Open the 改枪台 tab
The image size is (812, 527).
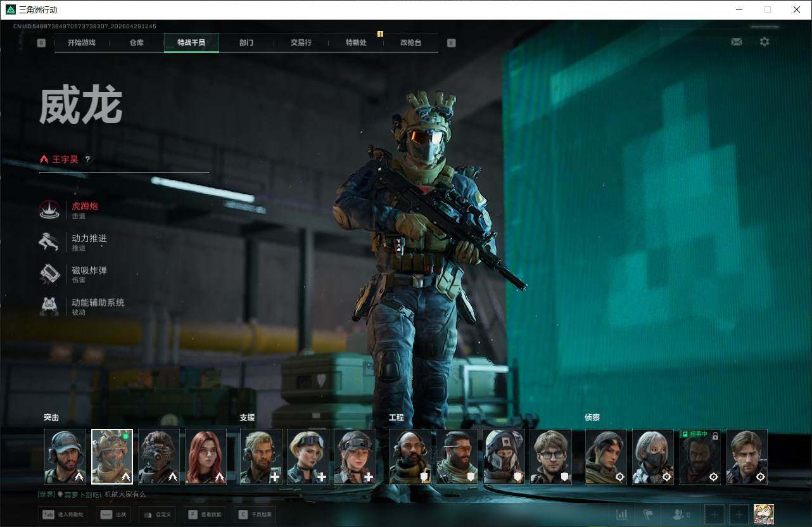click(410, 42)
